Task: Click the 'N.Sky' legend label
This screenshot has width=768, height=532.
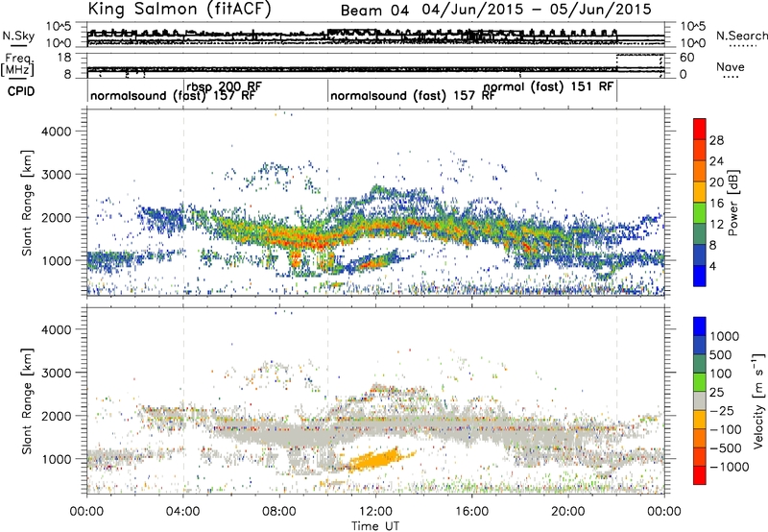Action: pyautogui.click(x=18, y=36)
